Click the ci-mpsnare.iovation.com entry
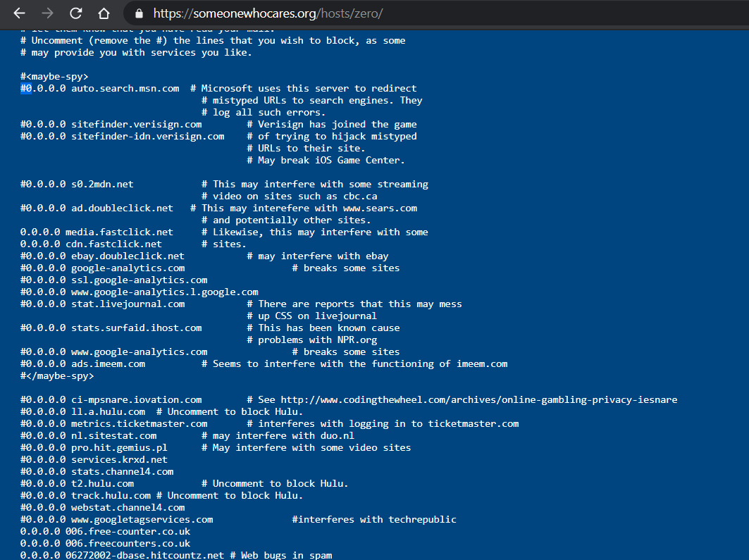The height and width of the screenshot is (560, 749). (137, 399)
